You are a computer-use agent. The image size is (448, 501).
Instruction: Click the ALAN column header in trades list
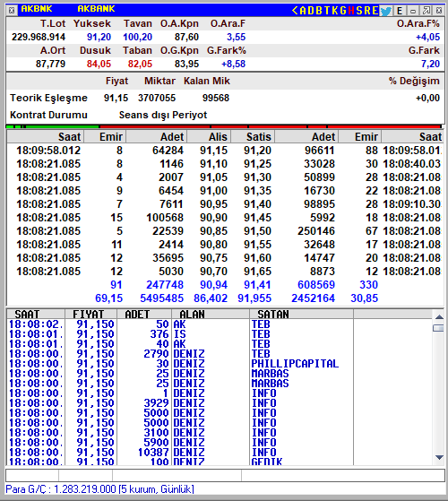210,314
